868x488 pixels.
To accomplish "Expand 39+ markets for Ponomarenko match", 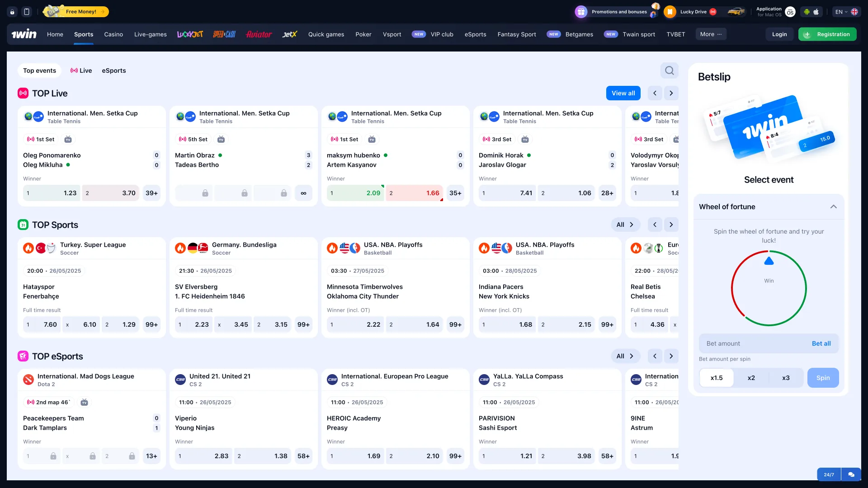I will (x=151, y=193).
